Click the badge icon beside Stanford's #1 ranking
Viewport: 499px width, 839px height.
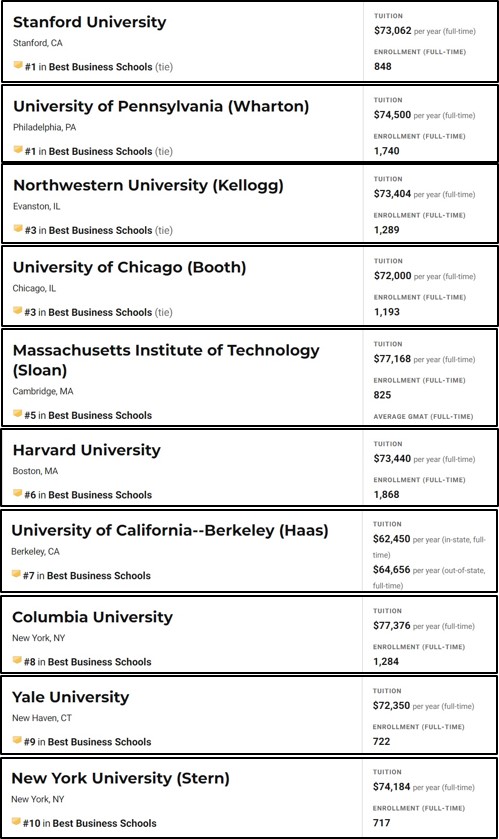tap(18, 65)
